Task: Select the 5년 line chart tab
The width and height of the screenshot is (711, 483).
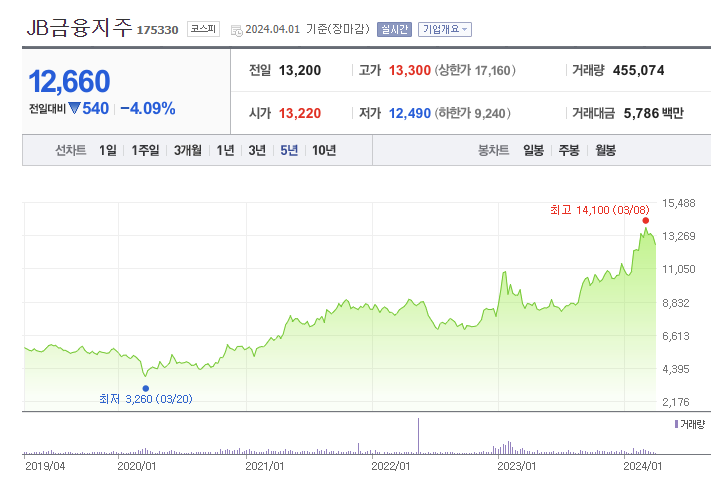Action: coord(289,150)
